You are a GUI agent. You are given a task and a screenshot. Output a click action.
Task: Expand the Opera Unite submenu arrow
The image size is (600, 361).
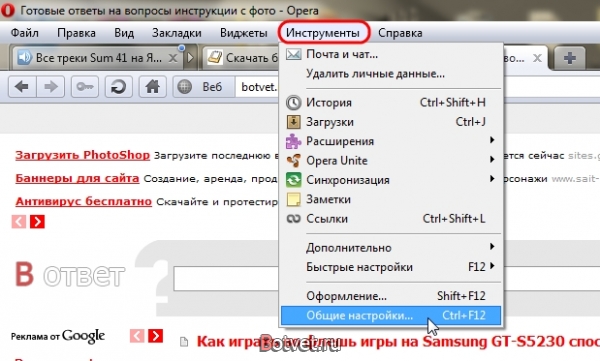[492, 159]
